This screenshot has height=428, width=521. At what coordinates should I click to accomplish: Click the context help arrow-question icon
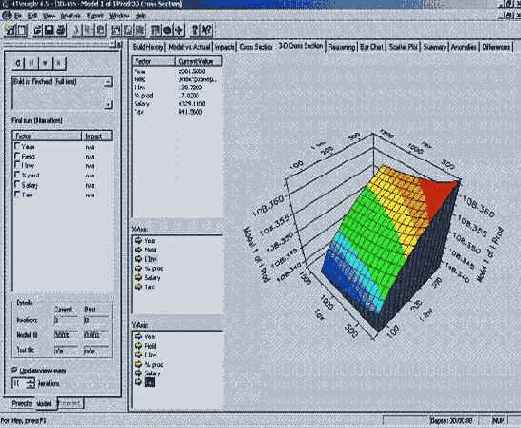206,30
